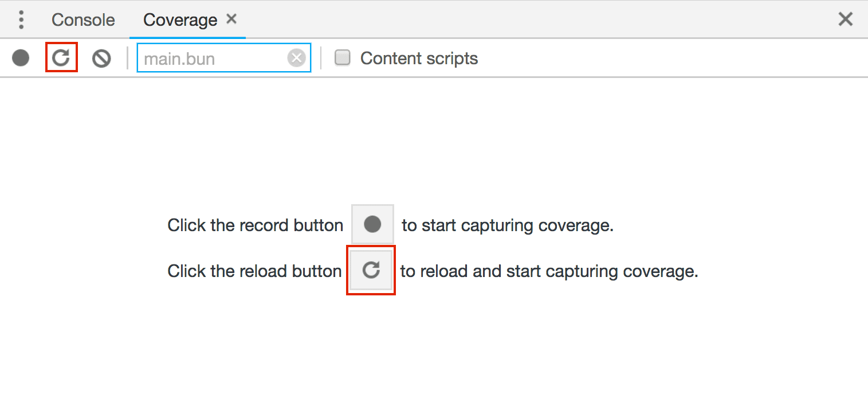
Task: Click the record button to start capturing coverage
Action: (21, 57)
